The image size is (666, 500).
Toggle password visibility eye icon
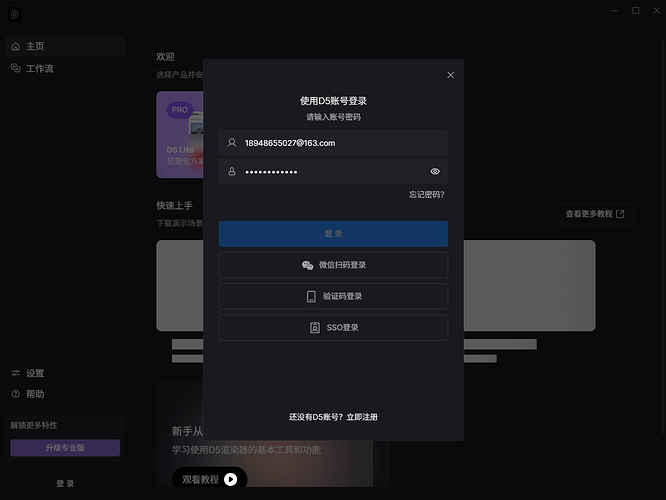(x=435, y=172)
